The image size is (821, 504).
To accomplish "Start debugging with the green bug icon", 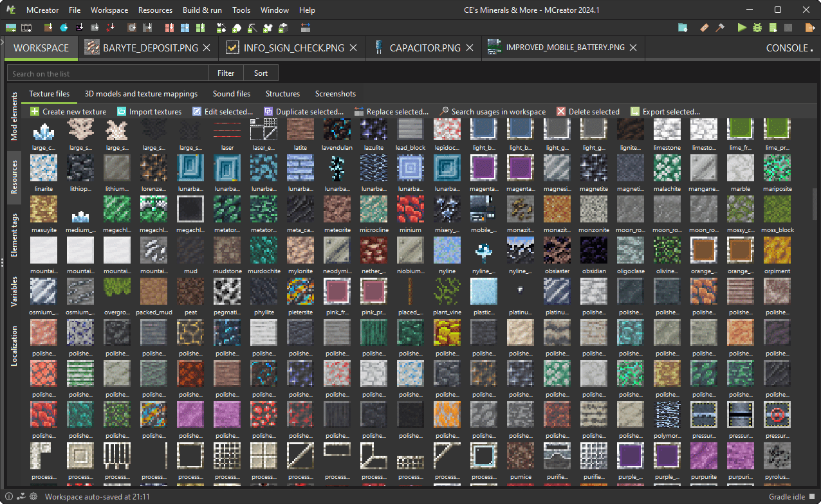I will (x=757, y=28).
